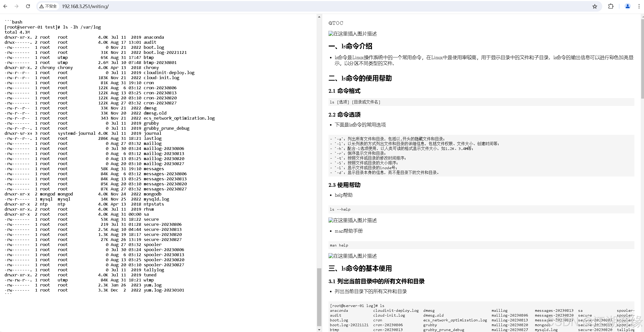Screen dimensions: 644x332
Task: Click the grubby_prune_debug row in editor
Action: click(x=97, y=128)
